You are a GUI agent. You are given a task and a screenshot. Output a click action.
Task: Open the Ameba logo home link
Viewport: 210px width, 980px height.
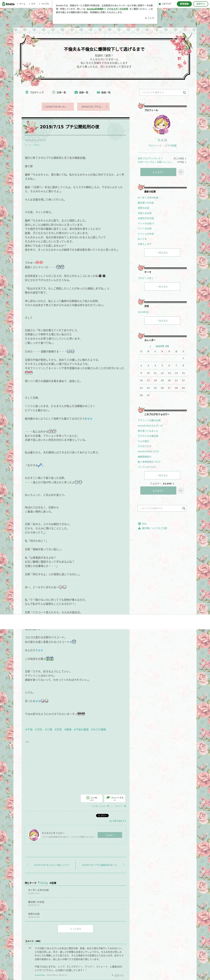tap(8, 4)
